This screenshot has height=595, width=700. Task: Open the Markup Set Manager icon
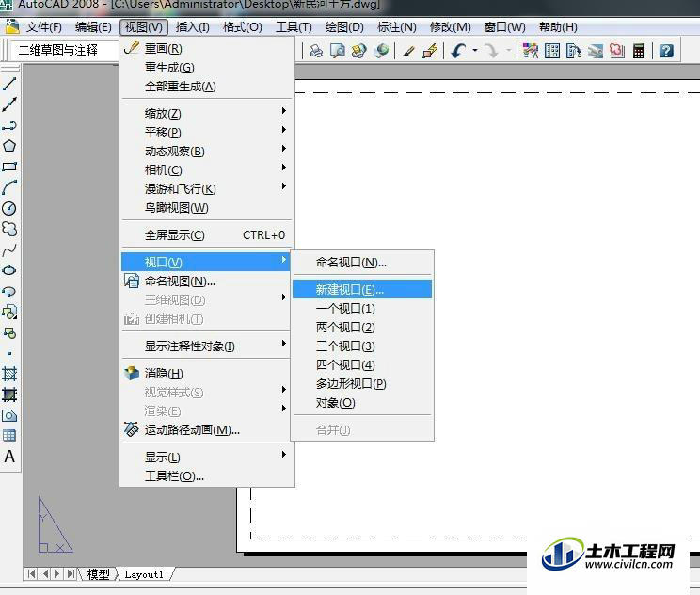tap(617, 51)
